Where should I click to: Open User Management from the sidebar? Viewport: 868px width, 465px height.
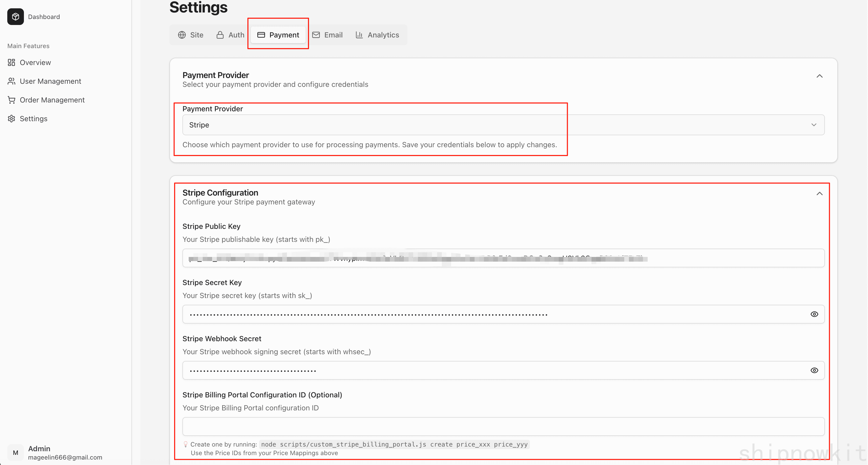coord(50,81)
